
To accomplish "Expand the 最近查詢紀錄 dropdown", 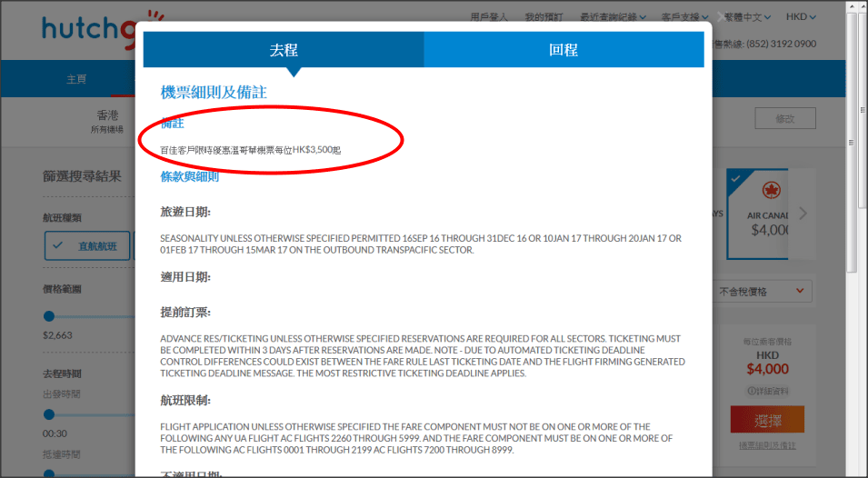I will (613, 16).
